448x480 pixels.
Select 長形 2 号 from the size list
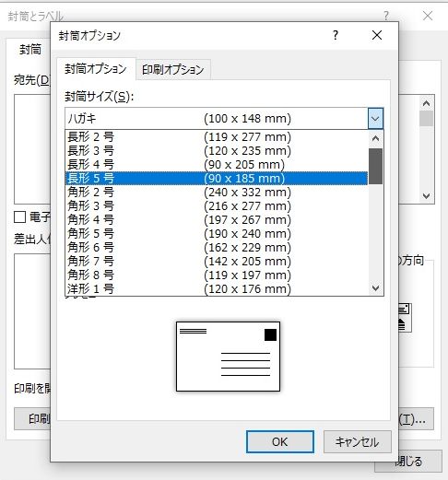[217, 137]
